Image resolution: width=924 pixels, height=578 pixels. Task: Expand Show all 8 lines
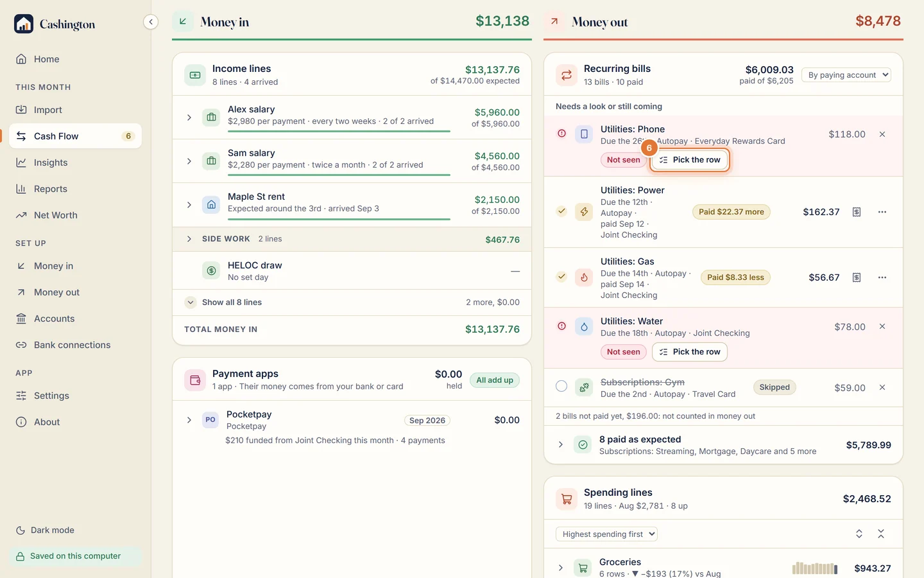coord(190,302)
